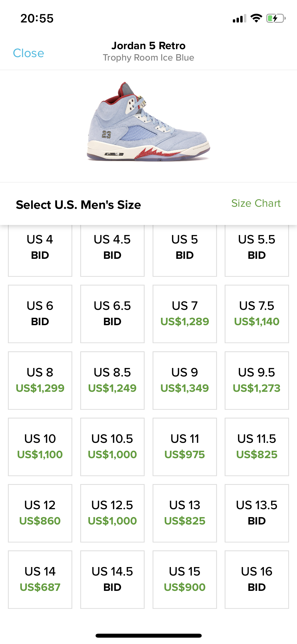Select size US 9 at US$1,349
Viewport: 297px width, 644px height.
coord(185,380)
